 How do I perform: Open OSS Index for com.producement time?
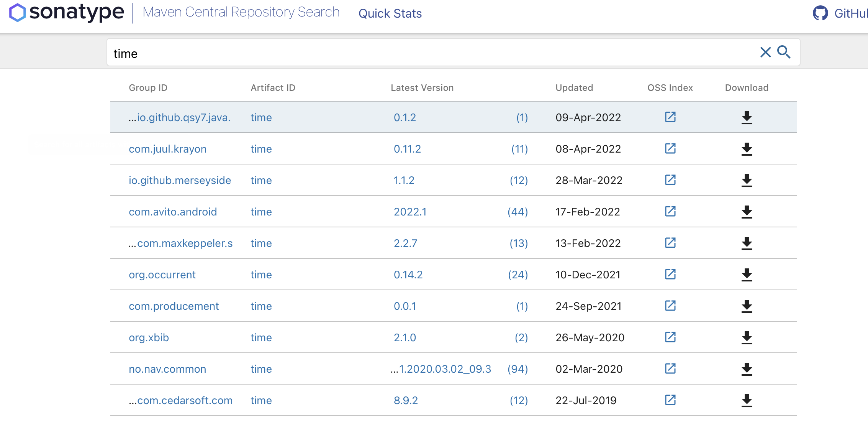click(670, 306)
